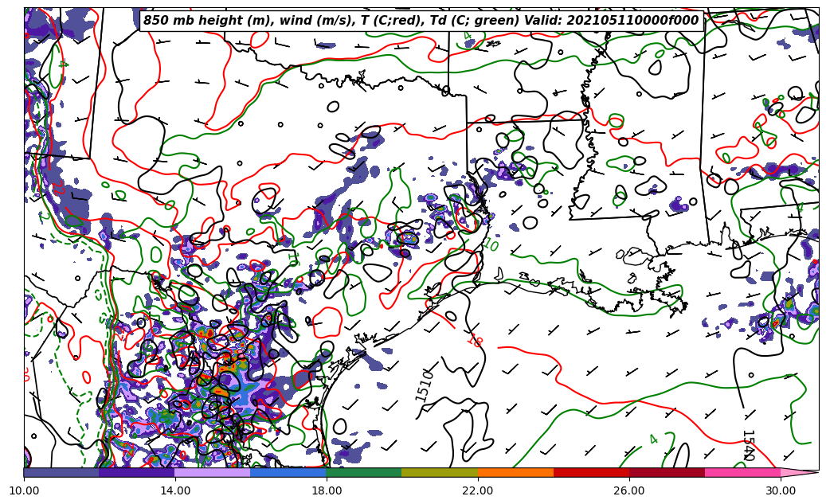The image size is (826, 504).
Task: Pick the light lavender colorbar segment after 14.00
Action: [x=212, y=472]
